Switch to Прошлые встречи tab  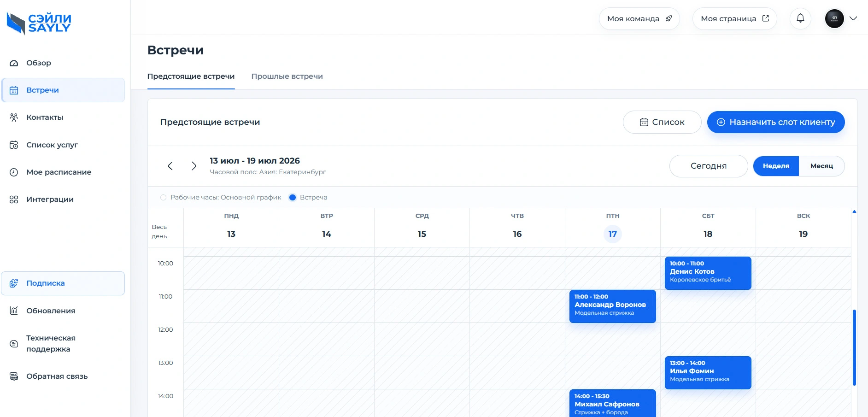pos(287,76)
